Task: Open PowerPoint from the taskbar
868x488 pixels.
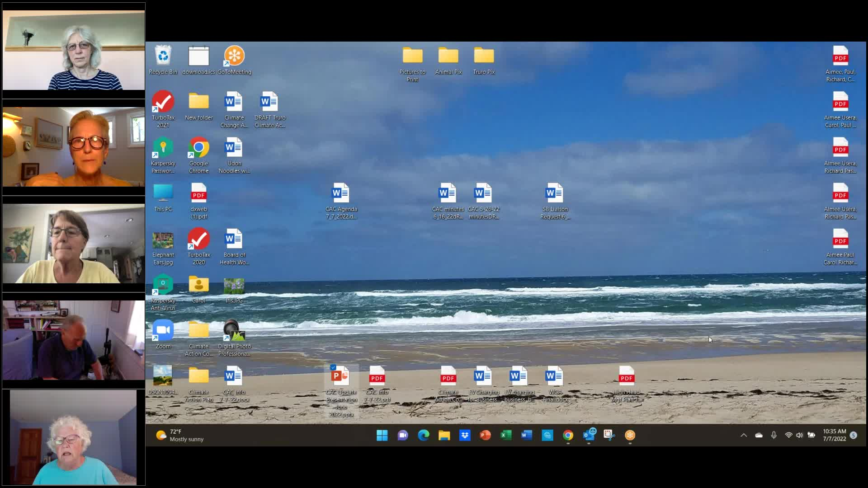Action: tap(485, 435)
